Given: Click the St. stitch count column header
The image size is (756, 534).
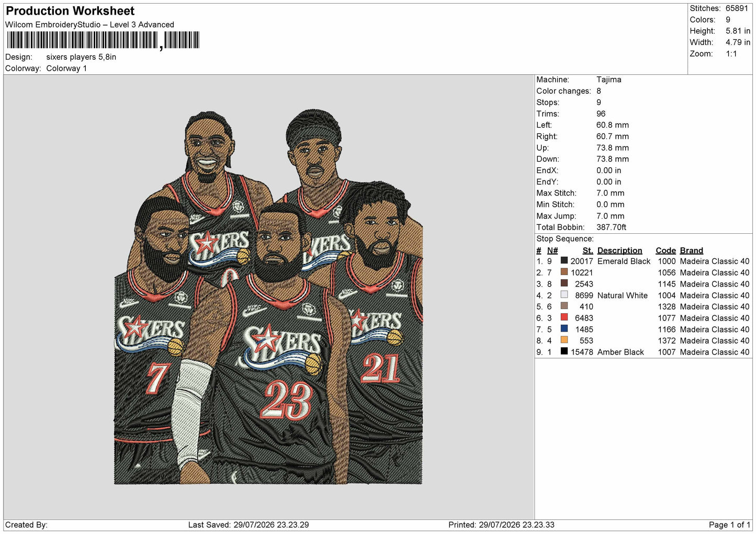Looking at the screenshot, I should click(x=588, y=251).
